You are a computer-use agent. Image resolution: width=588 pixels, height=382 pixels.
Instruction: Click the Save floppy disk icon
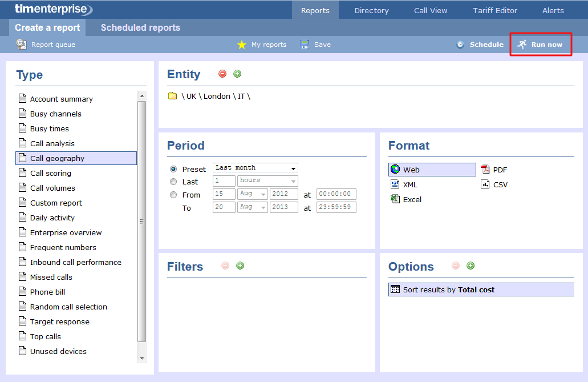pos(305,45)
